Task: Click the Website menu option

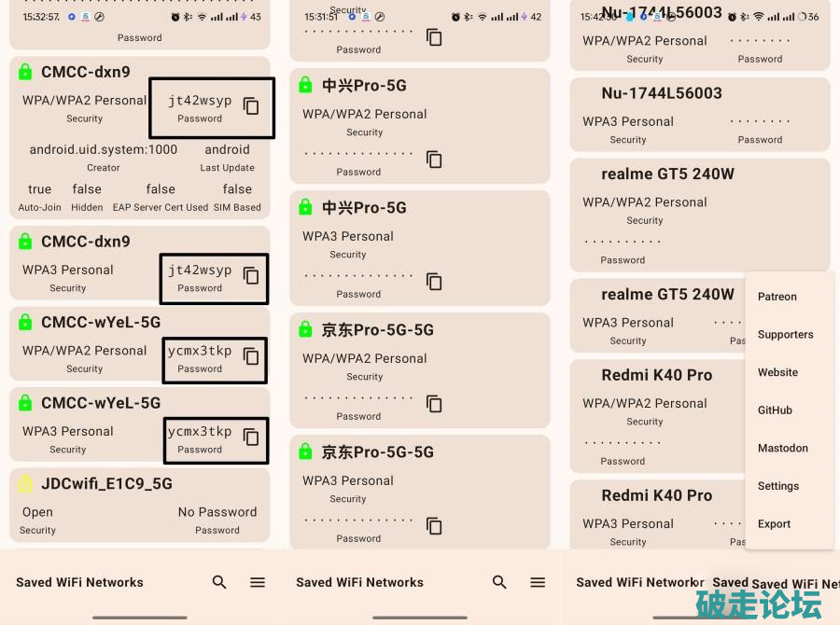Action: pyautogui.click(x=777, y=372)
